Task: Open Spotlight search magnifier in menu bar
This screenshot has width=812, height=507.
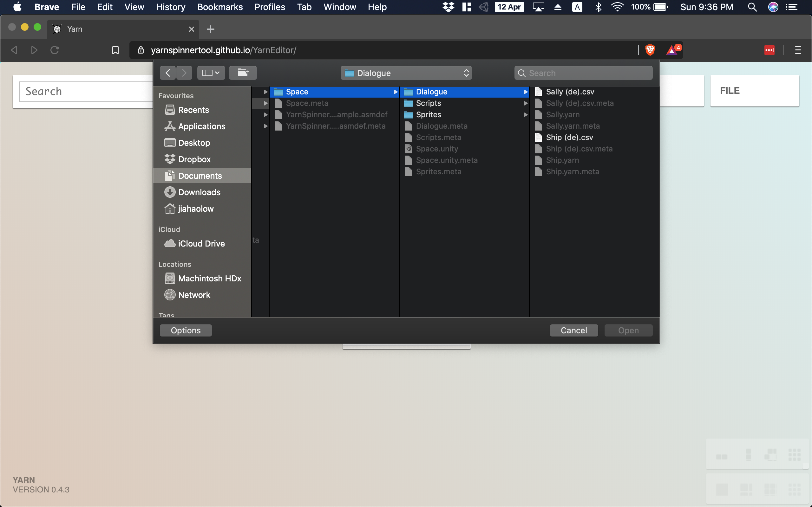Action: tap(752, 7)
